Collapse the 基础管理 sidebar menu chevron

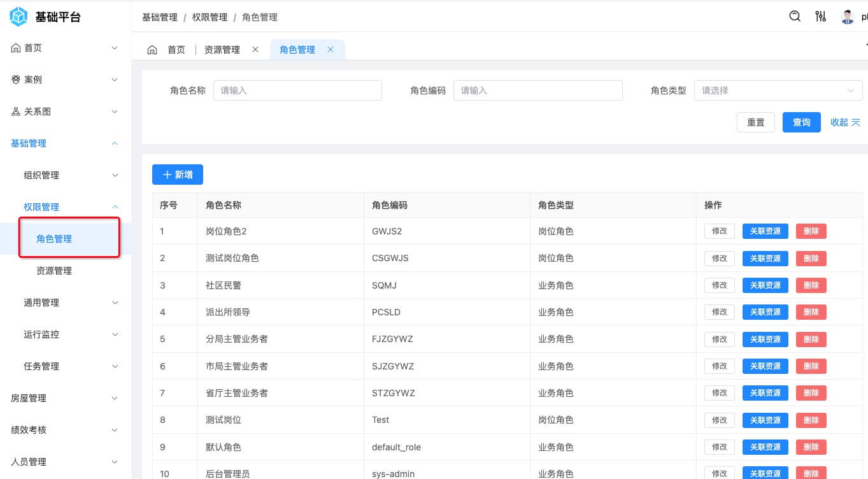[x=115, y=143]
